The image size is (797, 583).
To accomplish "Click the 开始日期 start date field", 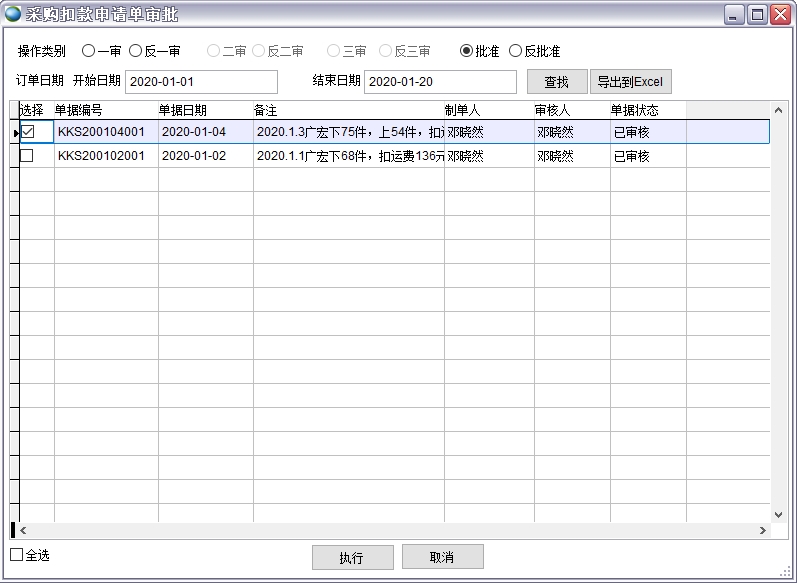I will [x=201, y=82].
